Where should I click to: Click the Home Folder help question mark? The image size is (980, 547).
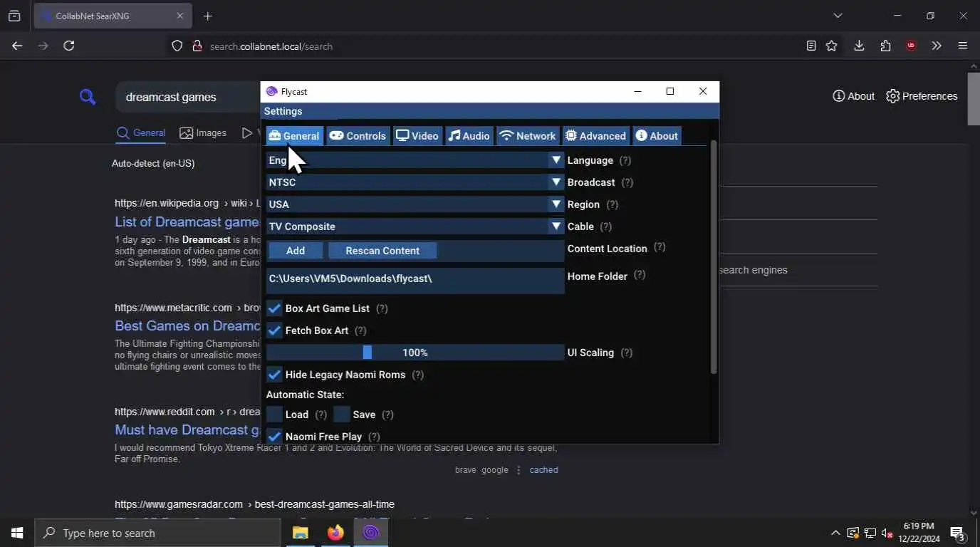640,275
